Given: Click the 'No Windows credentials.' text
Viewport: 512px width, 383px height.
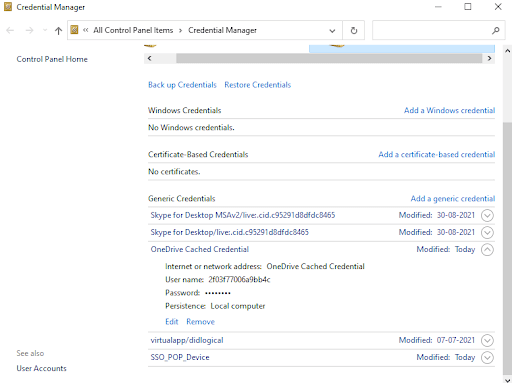Looking at the screenshot, I should 191,128.
